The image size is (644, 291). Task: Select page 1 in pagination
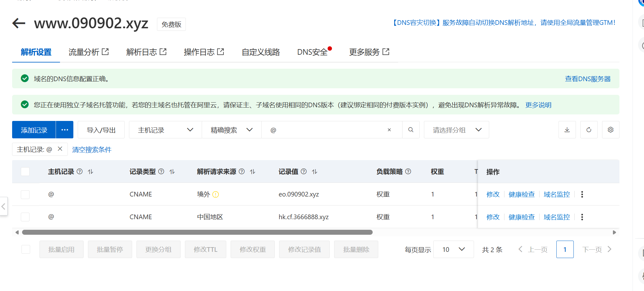coord(565,249)
